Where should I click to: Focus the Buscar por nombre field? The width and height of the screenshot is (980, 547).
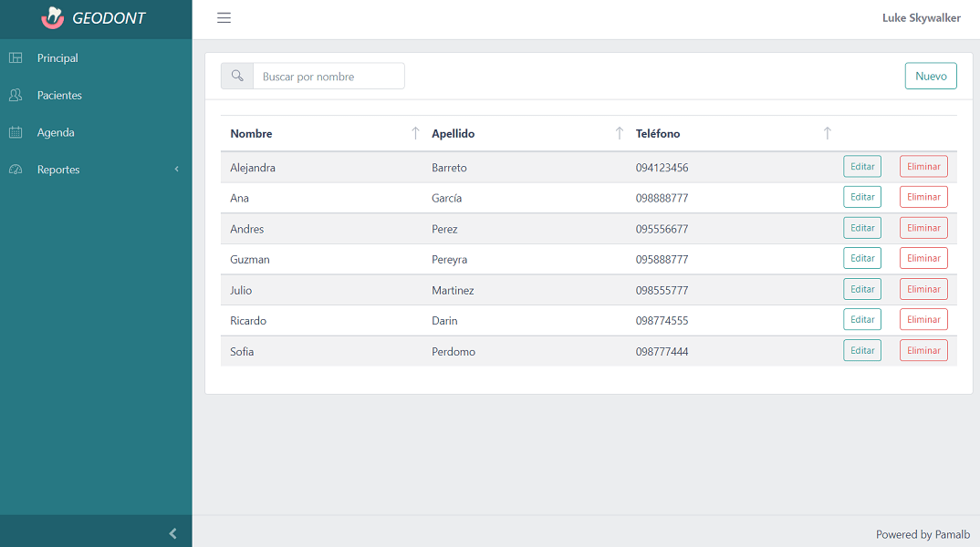point(328,77)
